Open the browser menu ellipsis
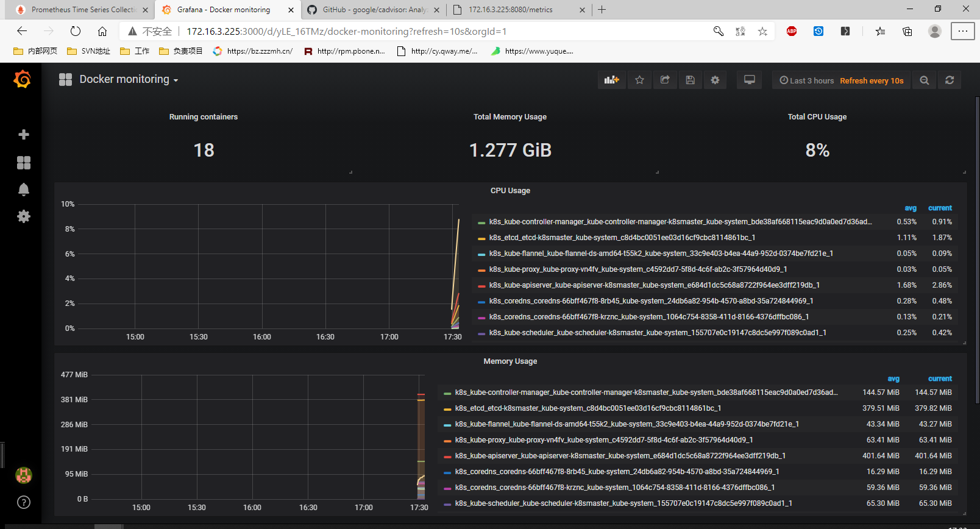 962,31
